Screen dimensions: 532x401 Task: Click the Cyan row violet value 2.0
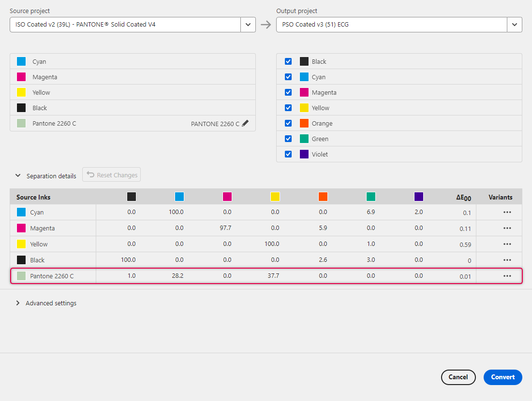419,212
